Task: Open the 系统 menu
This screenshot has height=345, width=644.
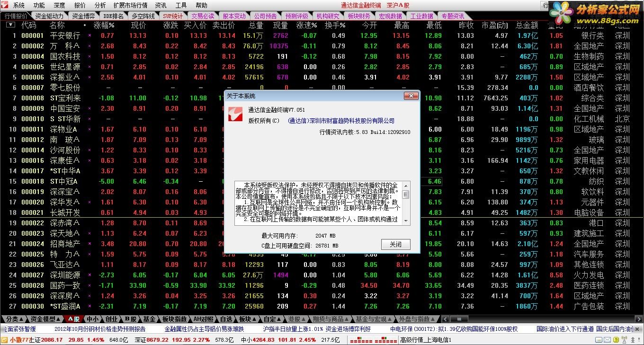Action: (x=18, y=5)
